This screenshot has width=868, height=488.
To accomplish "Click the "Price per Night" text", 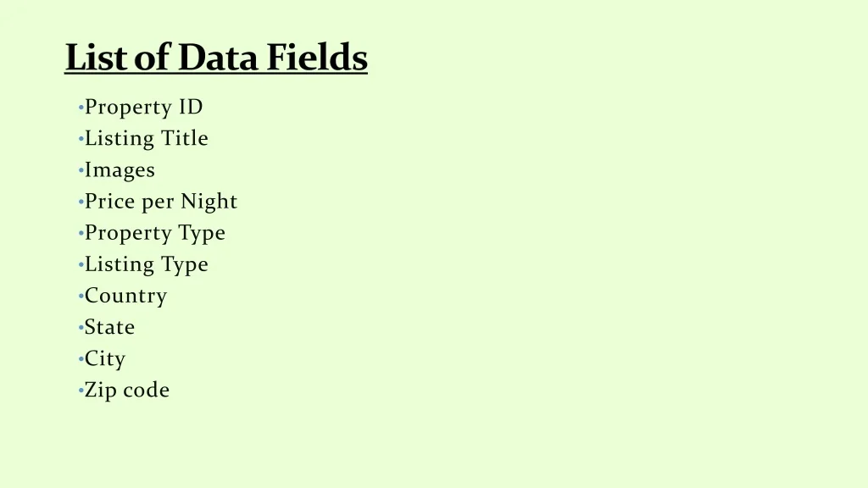I will [x=161, y=202].
